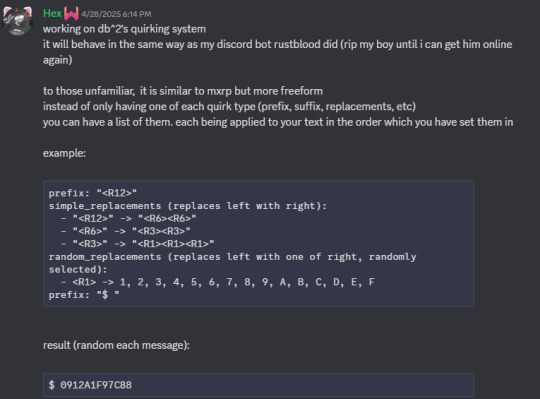This screenshot has height=399, width=540.
Task: Open Hex's profile avatar picture
Action: pyautogui.click(x=17, y=21)
